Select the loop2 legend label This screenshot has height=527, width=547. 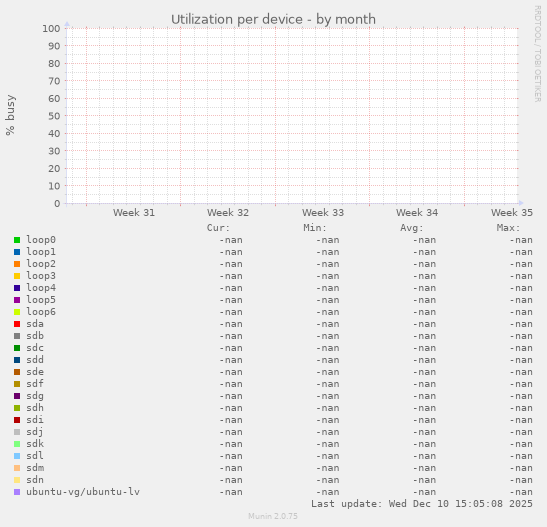click(41, 264)
